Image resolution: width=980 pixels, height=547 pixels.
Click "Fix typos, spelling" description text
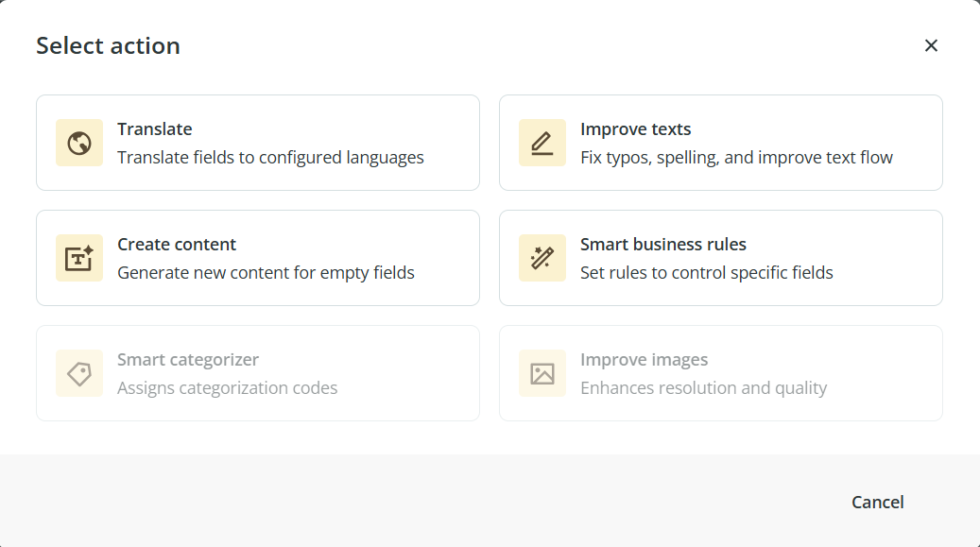coord(736,158)
